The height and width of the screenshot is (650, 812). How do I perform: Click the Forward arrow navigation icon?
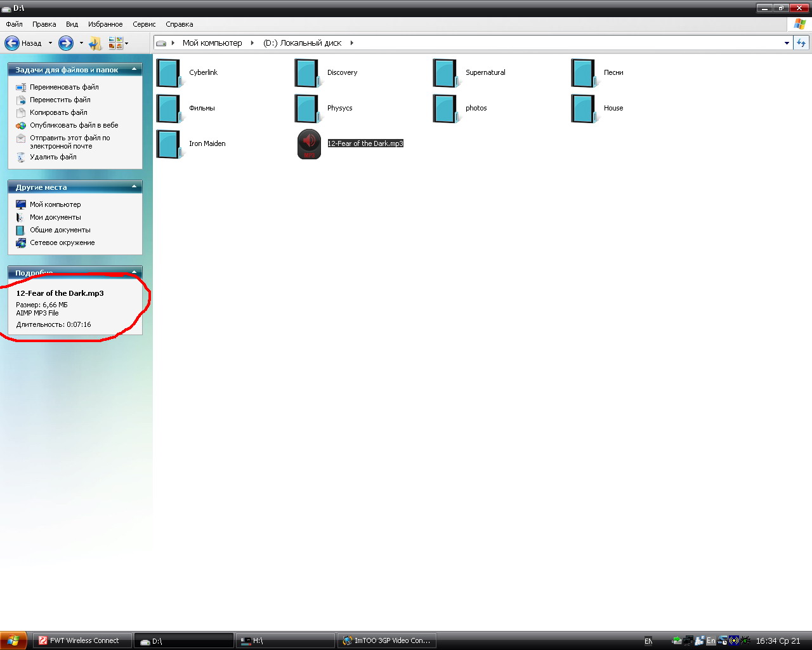(66, 43)
